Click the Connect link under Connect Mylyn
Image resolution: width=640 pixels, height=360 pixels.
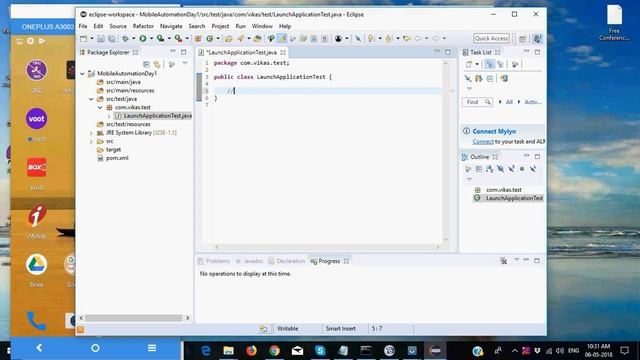click(483, 141)
